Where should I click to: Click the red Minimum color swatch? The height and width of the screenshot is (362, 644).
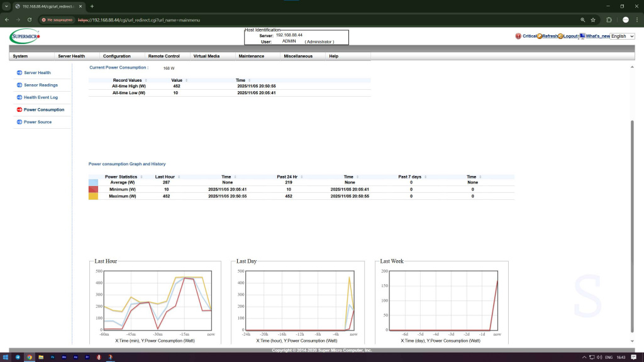click(93, 189)
